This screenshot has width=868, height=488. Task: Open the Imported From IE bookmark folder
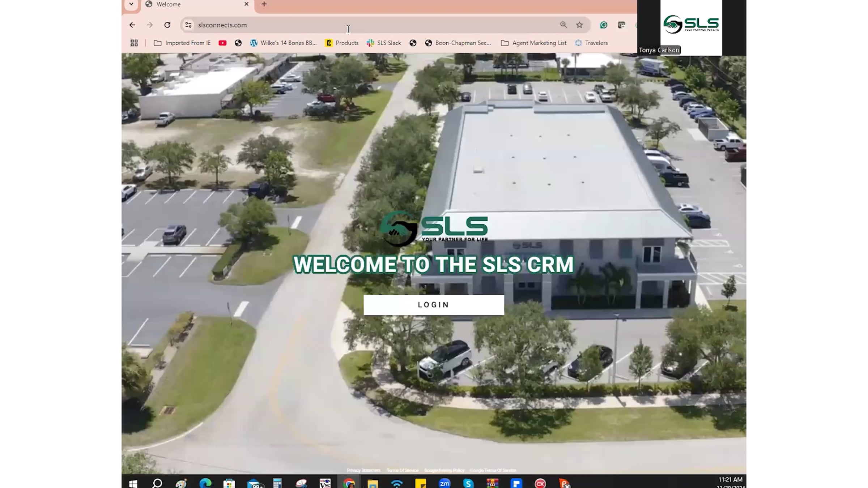tap(182, 43)
